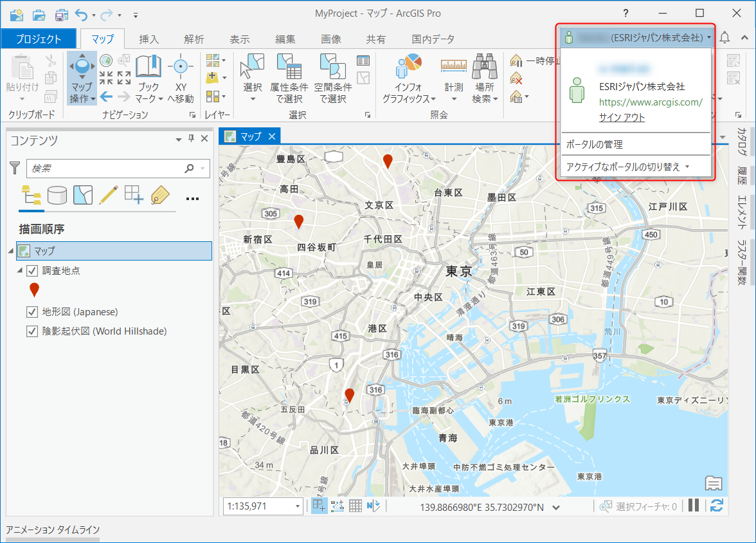Viewport: 756px width, 543px height.
Task: Close the マップ view tab
Action: coord(272,136)
